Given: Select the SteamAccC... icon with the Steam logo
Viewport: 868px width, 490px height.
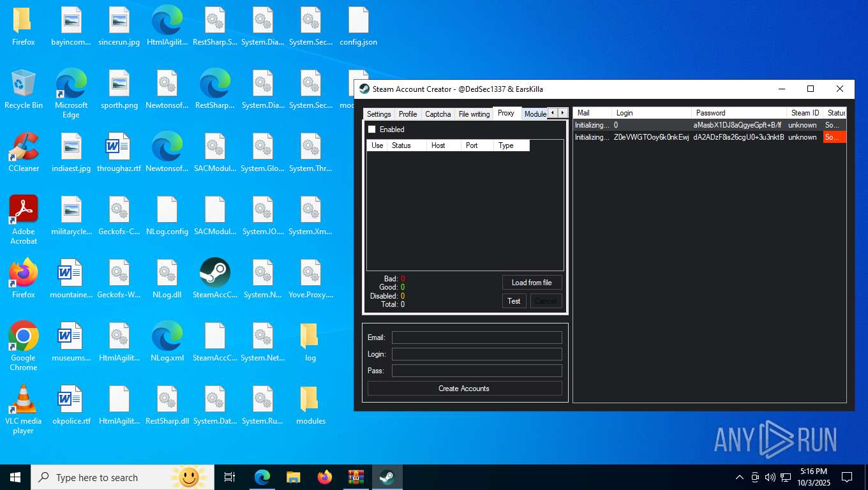Looking at the screenshot, I should coord(215,279).
